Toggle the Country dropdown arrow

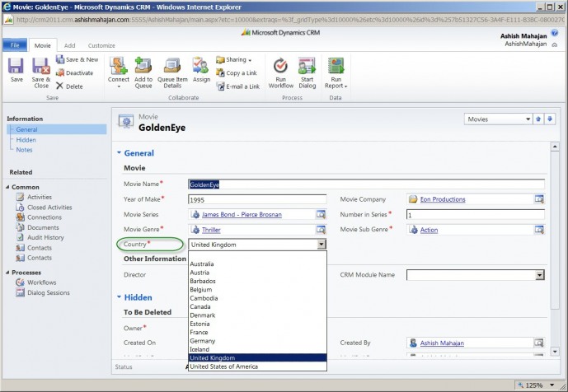coord(322,245)
